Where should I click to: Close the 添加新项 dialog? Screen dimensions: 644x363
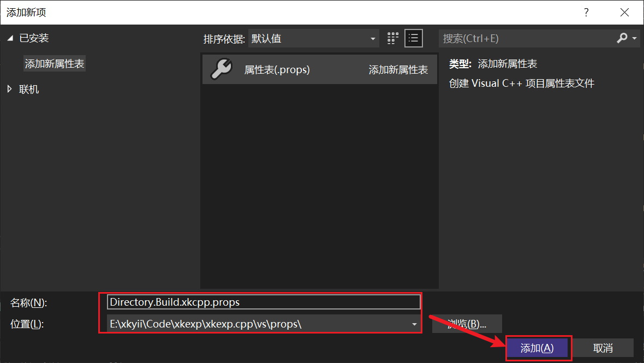(624, 13)
